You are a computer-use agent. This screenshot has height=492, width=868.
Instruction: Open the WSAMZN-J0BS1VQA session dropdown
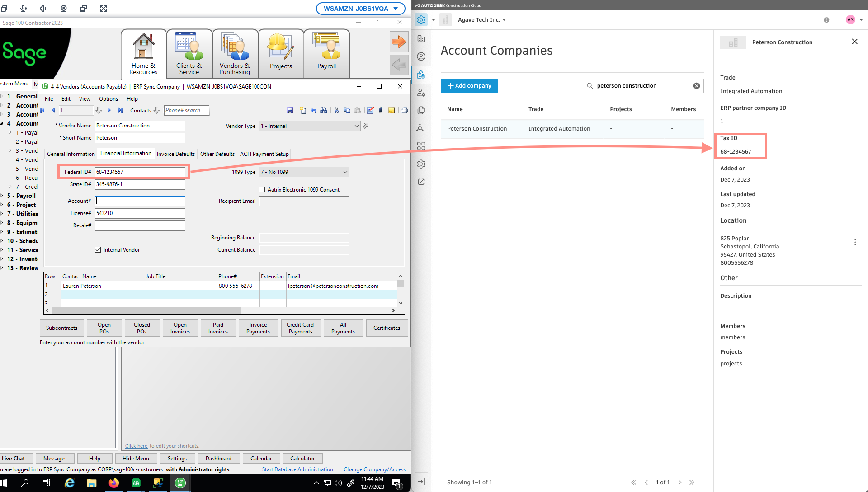pos(360,9)
